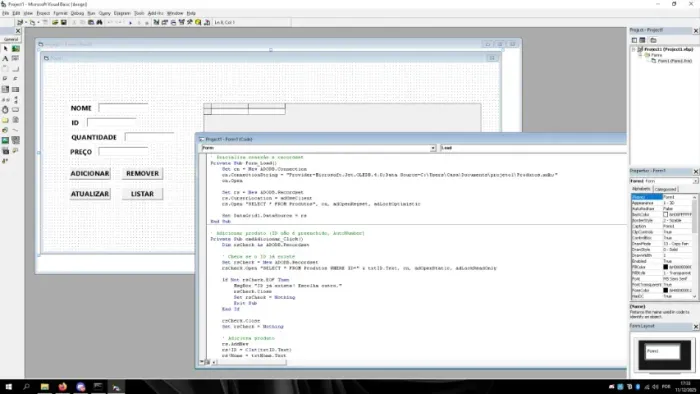Click View Code icon in Project panel
This screenshot has height=394, width=700.
tap(634, 40)
